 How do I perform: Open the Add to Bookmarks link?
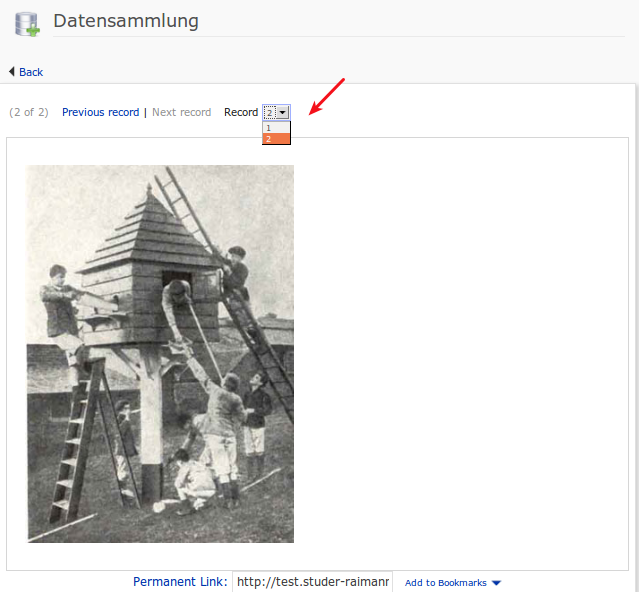pos(445,583)
